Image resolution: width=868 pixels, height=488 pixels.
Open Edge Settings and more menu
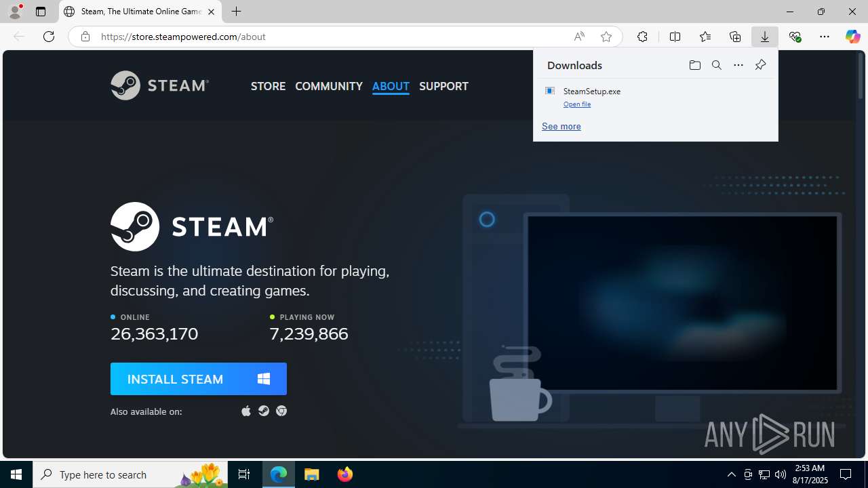[825, 37]
